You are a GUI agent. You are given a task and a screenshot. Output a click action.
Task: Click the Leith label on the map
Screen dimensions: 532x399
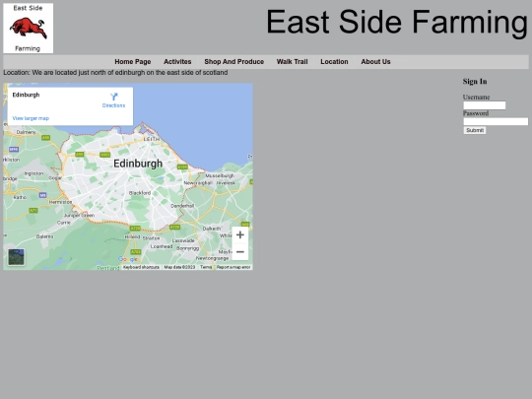point(152,139)
